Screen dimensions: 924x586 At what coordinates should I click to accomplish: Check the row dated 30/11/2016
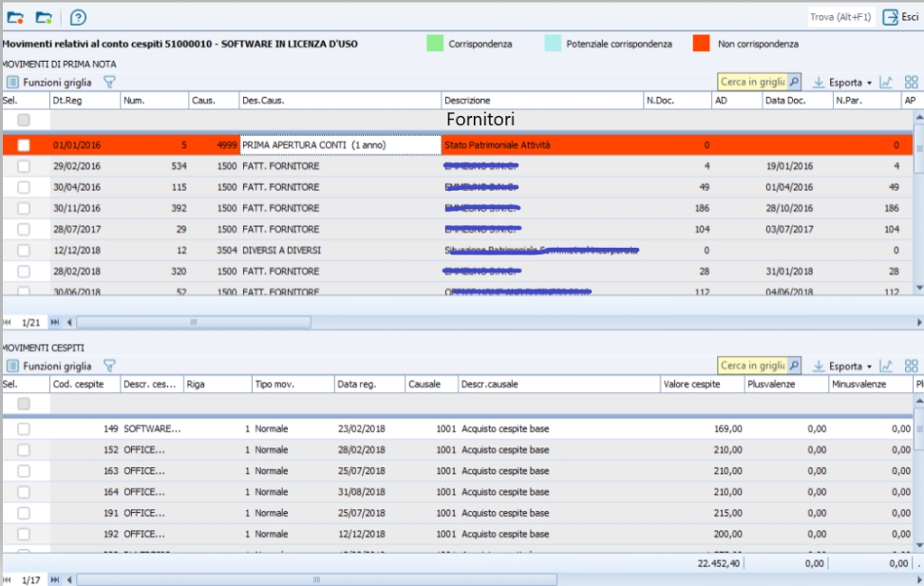24,208
